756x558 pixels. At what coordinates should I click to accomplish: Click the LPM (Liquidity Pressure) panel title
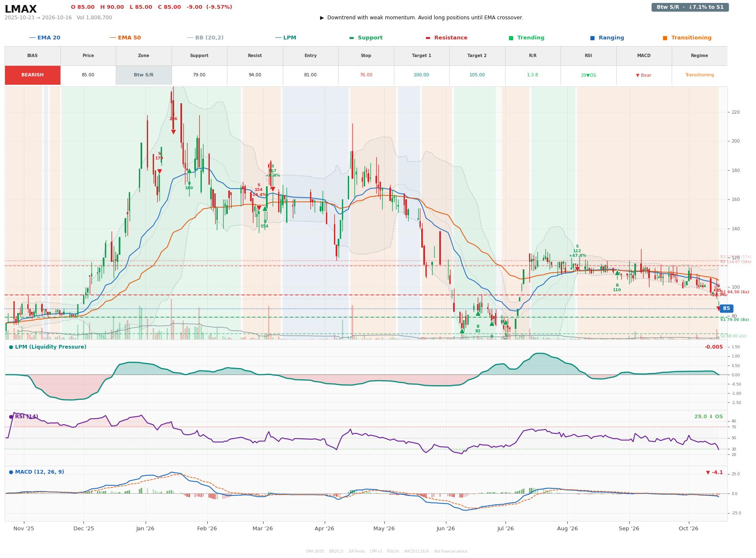click(47, 347)
